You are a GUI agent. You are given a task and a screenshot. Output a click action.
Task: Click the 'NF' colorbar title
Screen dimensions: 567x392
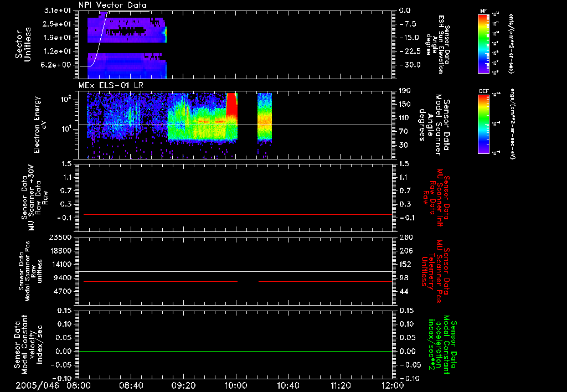[x=483, y=11]
